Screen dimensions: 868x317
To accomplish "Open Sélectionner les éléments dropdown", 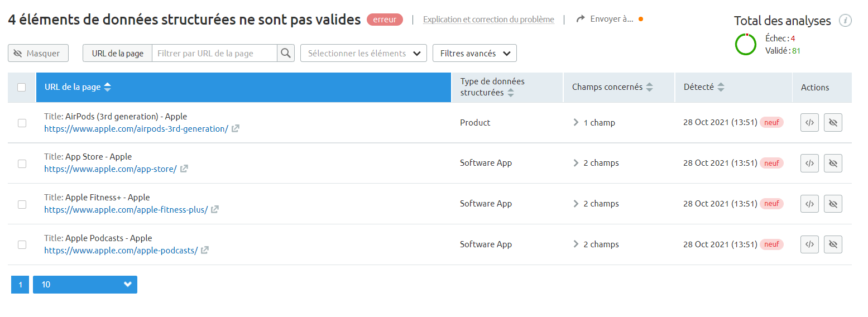I will (363, 53).
